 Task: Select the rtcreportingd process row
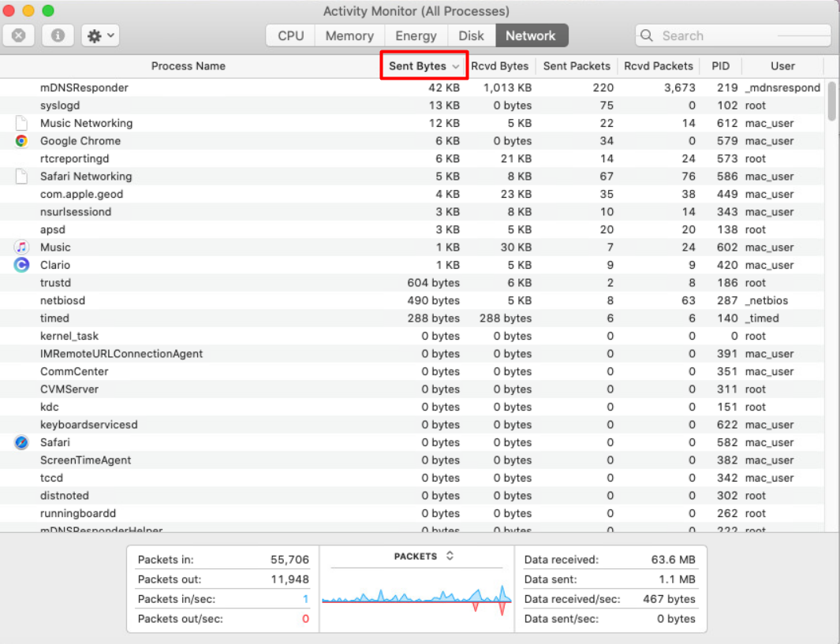click(x=412, y=158)
